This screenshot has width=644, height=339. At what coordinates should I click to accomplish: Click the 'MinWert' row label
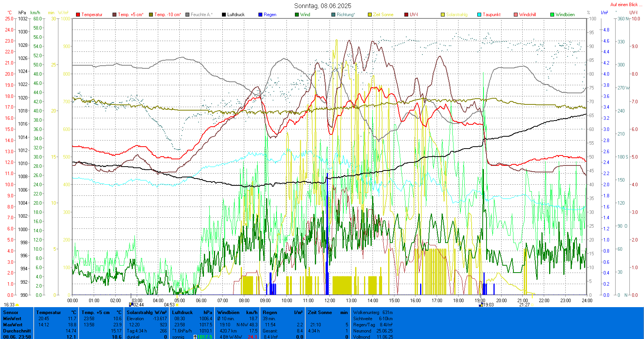coord(12,319)
